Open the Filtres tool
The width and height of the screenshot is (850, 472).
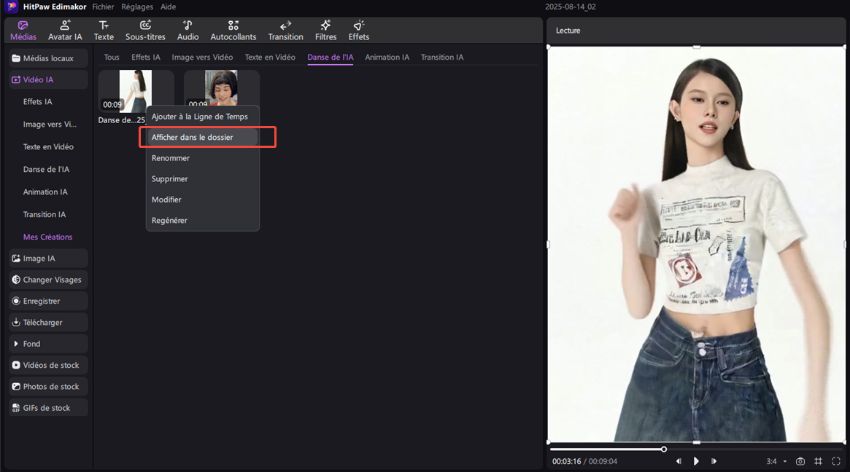point(325,31)
